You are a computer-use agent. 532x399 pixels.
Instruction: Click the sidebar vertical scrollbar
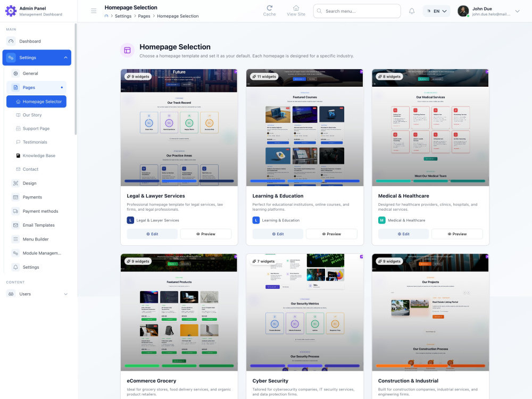pyautogui.click(x=76, y=79)
